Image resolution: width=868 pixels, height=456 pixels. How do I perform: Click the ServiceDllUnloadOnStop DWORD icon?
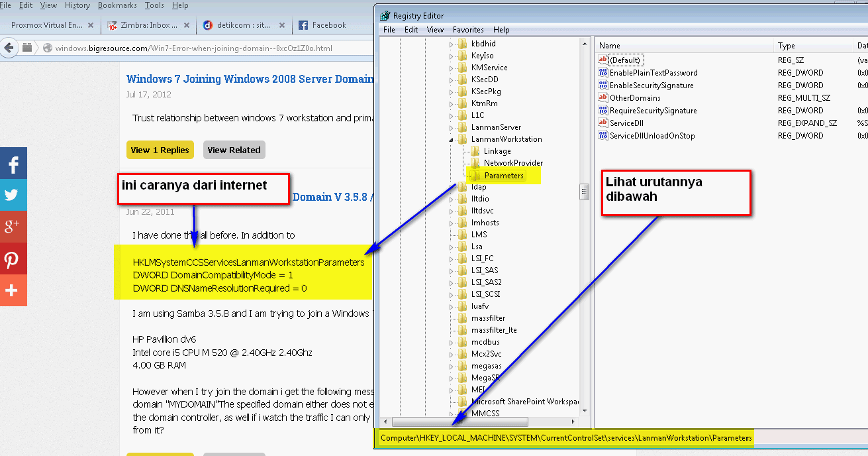coord(603,136)
